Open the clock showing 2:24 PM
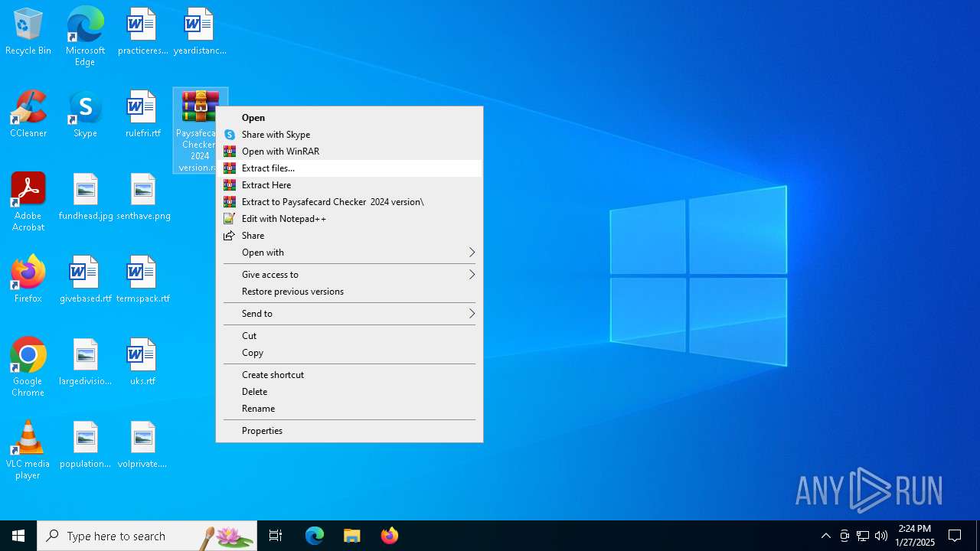The image size is (980, 551). tap(915, 536)
